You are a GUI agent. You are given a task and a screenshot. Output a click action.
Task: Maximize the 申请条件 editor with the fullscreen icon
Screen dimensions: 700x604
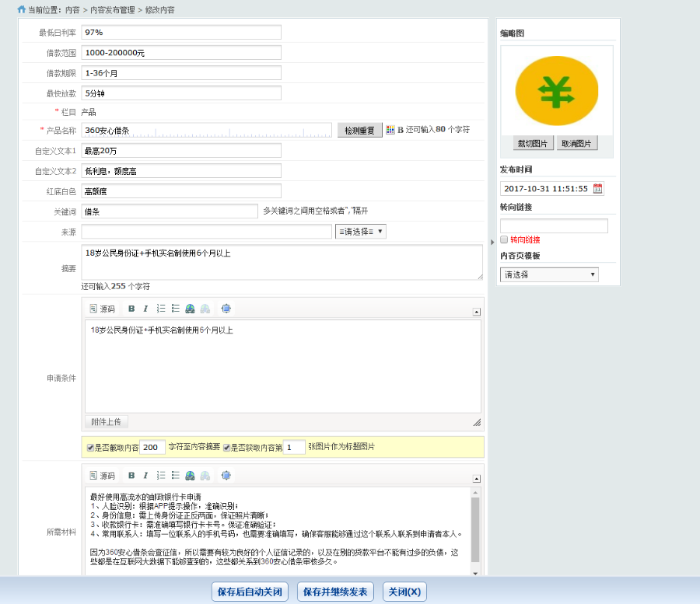pyautogui.click(x=226, y=309)
